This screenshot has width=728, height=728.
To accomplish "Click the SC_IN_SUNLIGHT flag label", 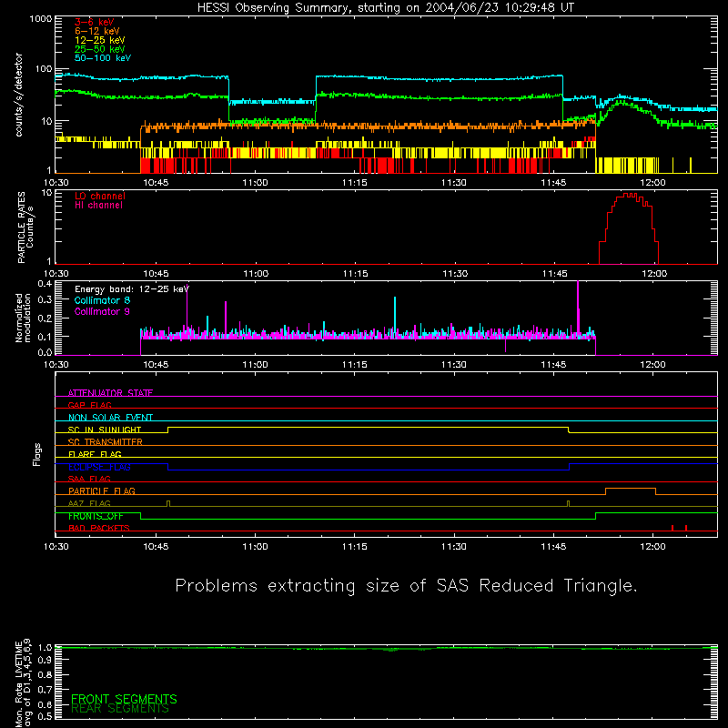I will click(x=105, y=430).
